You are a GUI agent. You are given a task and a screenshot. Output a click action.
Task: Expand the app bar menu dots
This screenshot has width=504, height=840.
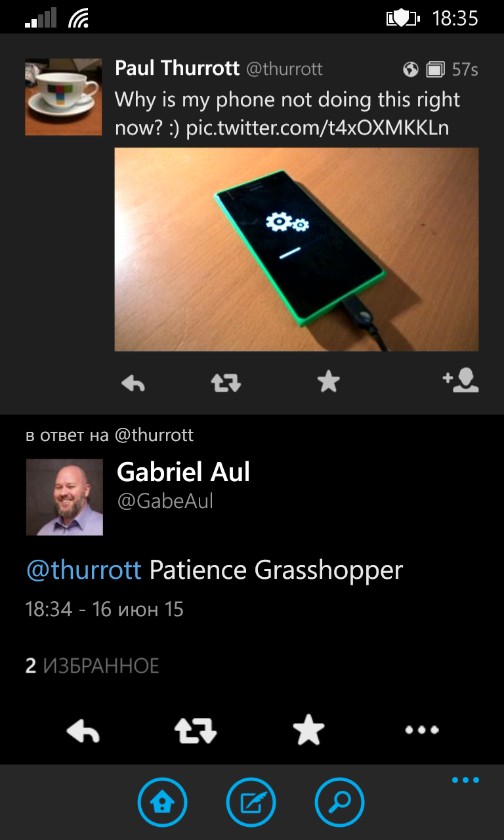(466, 780)
